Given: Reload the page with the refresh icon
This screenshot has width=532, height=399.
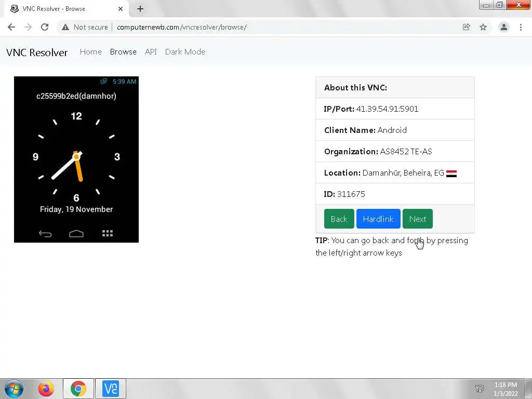Looking at the screenshot, I should [45, 27].
